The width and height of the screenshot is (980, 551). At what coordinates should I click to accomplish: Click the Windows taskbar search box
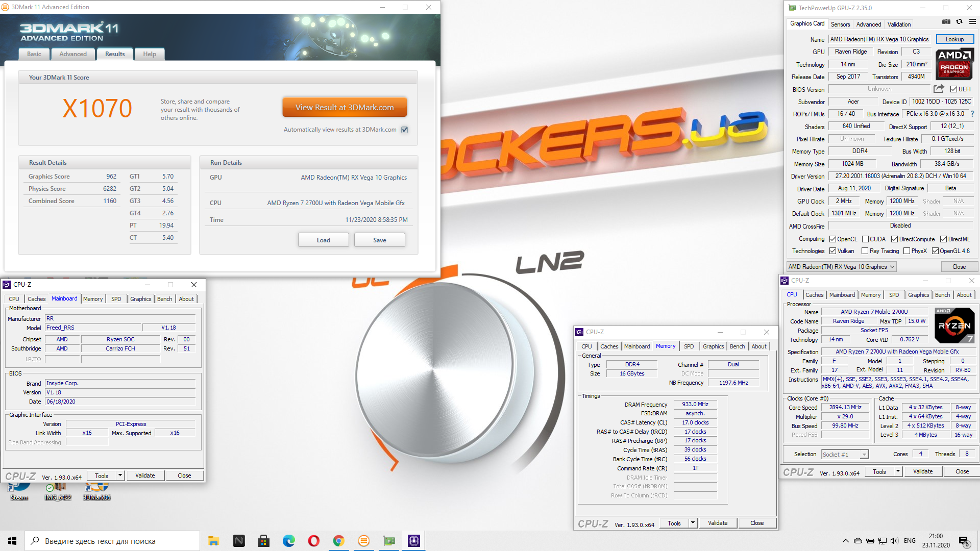[112, 541]
